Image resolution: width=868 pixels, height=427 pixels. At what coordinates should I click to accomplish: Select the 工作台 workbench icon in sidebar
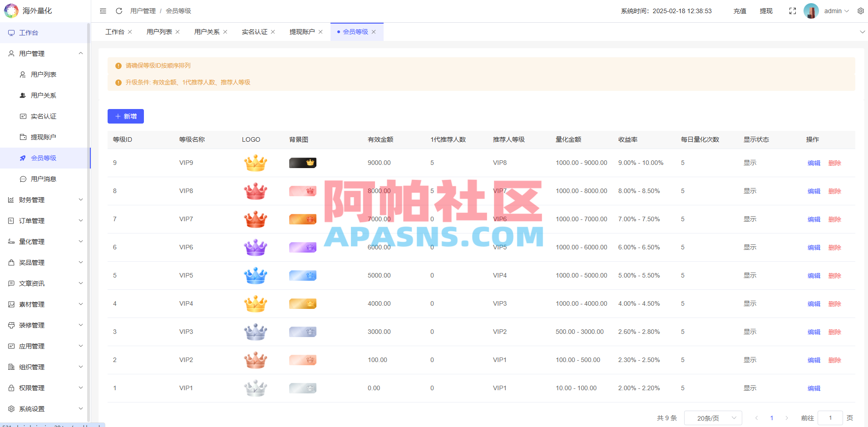11,32
